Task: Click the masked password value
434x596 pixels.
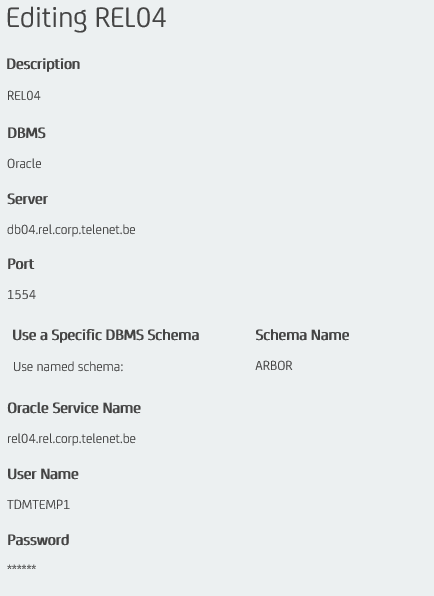Action: click(22, 567)
